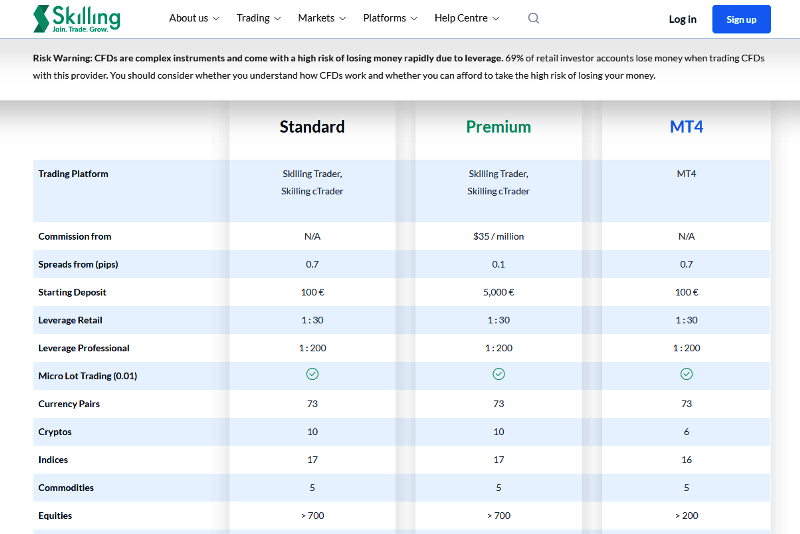The height and width of the screenshot is (534, 800).
Task: Click the Premium Leverage Professional 1:200 value
Action: (498, 348)
